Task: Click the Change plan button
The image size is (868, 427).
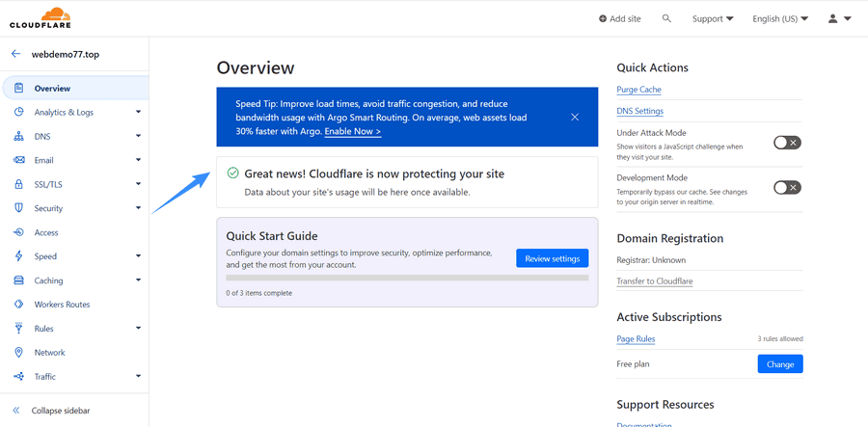Action: click(780, 364)
